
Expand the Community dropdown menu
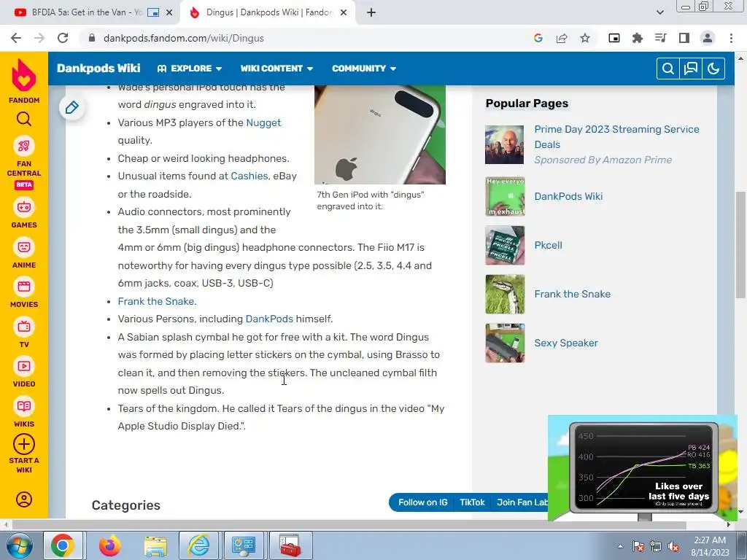pyautogui.click(x=364, y=69)
